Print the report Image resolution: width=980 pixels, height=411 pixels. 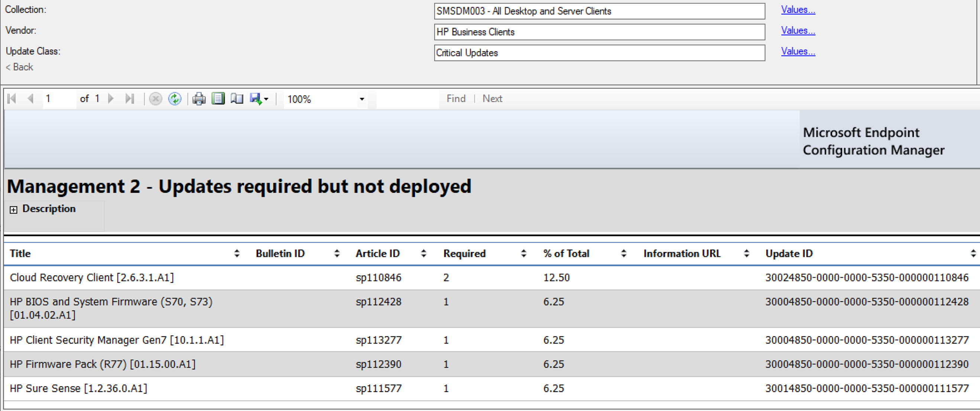pyautogui.click(x=198, y=99)
